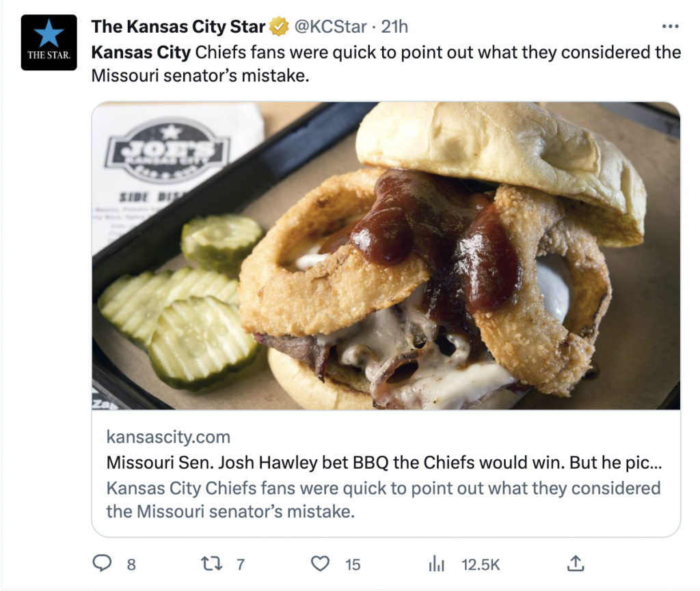Open The Kansas City Star profile avatar
Image resolution: width=700 pixels, height=591 pixels.
coord(49,41)
